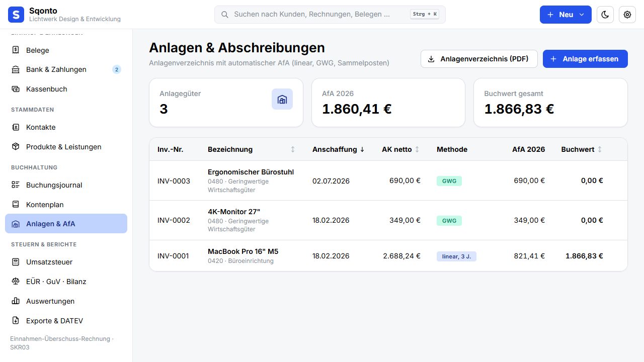Open Exporte & DATEV
Viewport: 644px width, 362px height.
click(66, 321)
